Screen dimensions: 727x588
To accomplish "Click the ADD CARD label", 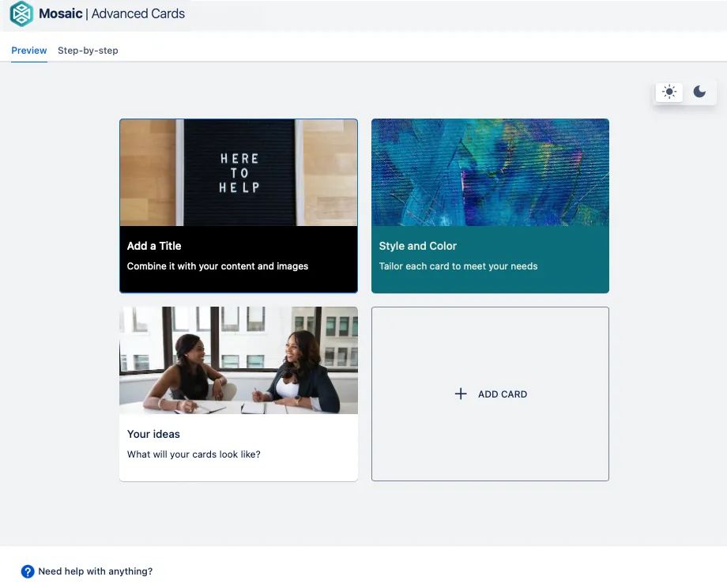I will click(x=502, y=394).
